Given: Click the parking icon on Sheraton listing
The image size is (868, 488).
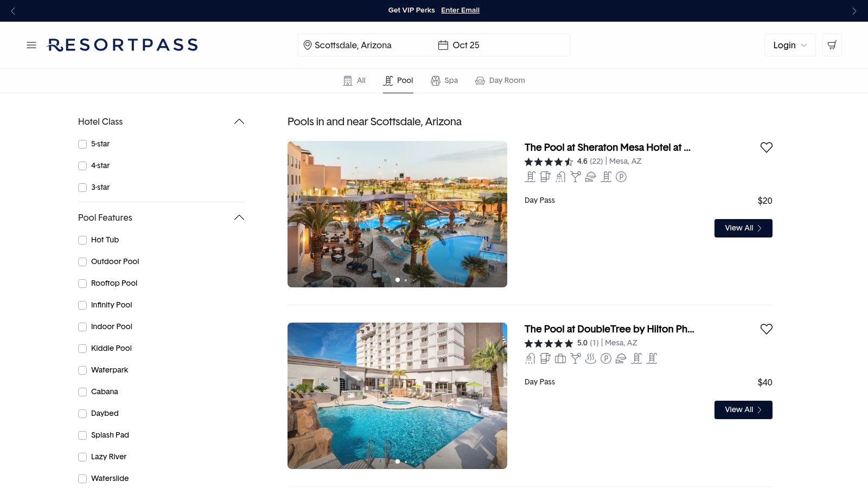Looking at the screenshot, I should tap(621, 177).
